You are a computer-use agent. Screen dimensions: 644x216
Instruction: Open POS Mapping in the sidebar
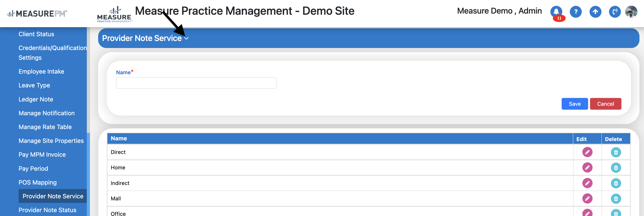(37, 182)
